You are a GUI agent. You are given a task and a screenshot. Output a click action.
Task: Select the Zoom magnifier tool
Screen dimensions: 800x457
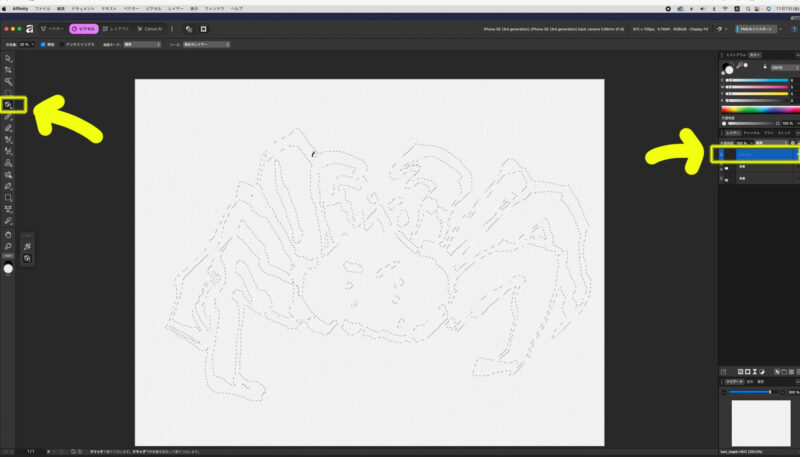pos(8,246)
